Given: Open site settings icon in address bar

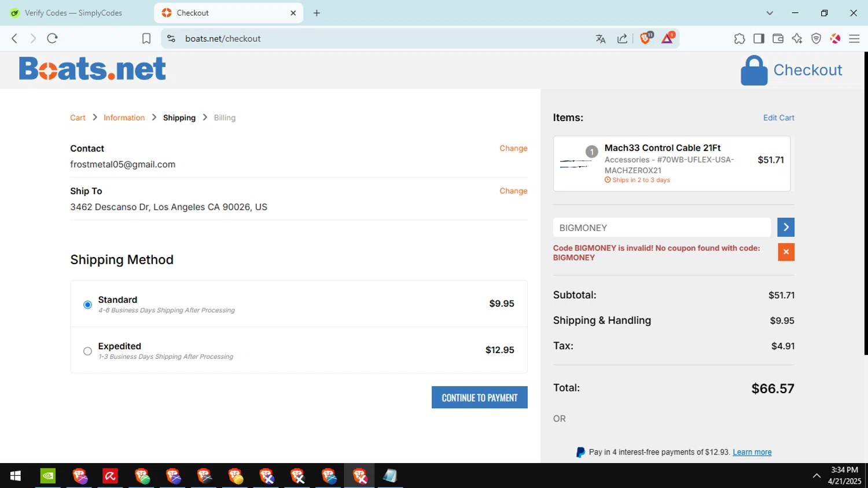Looking at the screenshot, I should [171, 38].
